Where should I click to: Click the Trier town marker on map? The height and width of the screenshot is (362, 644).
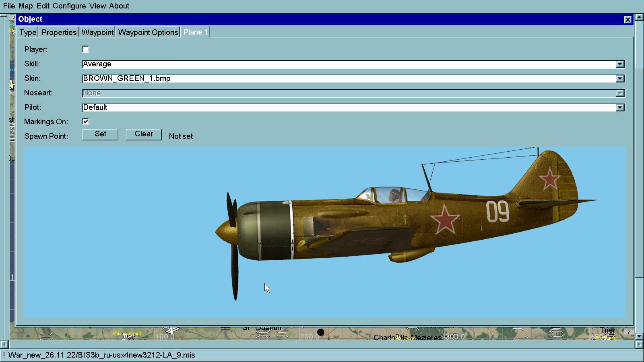coord(608,331)
